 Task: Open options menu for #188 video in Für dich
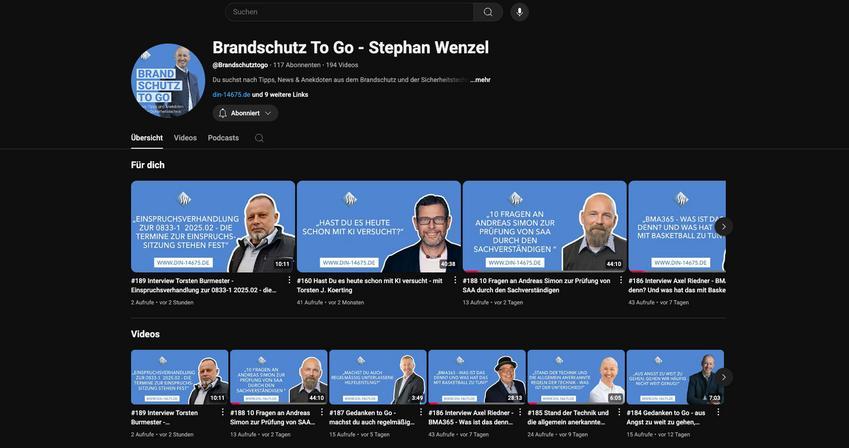click(621, 280)
